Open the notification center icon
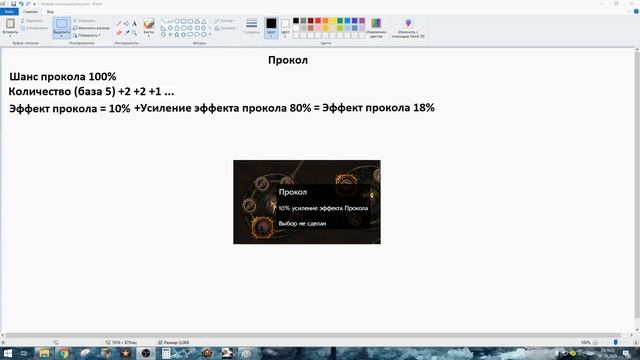Image resolution: width=640 pixels, height=360 pixels. [x=627, y=353]
